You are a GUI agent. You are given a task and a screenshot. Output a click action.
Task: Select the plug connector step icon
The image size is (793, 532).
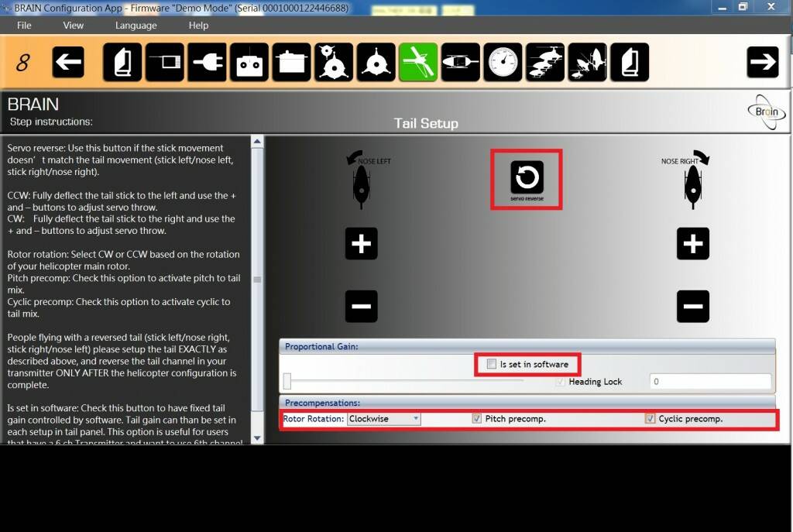coord(208,62)
